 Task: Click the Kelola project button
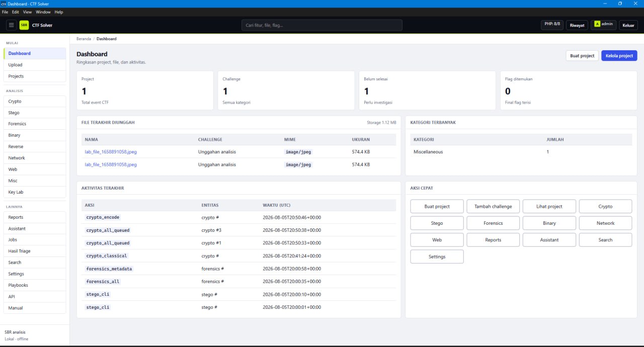pyautogui.click(x=619, y=56)
